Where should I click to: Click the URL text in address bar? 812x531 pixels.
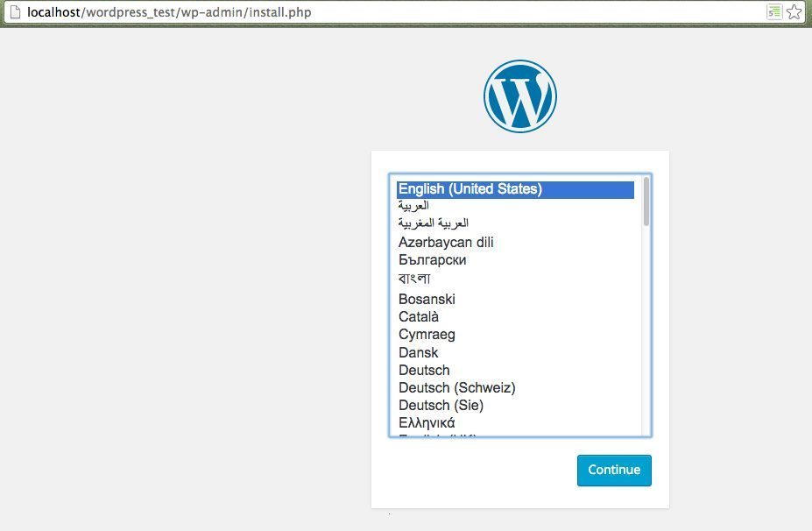(x=169, y=12)
